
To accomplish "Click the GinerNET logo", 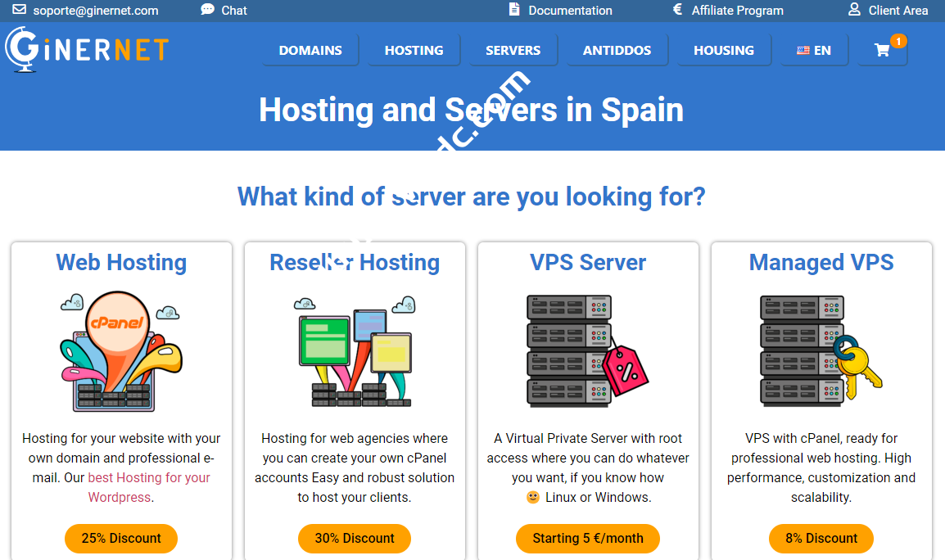I will 87,49.
